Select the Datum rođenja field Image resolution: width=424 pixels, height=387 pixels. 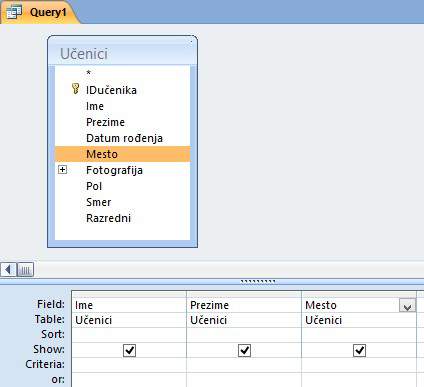pyautogui.click(x=122, y=138)
